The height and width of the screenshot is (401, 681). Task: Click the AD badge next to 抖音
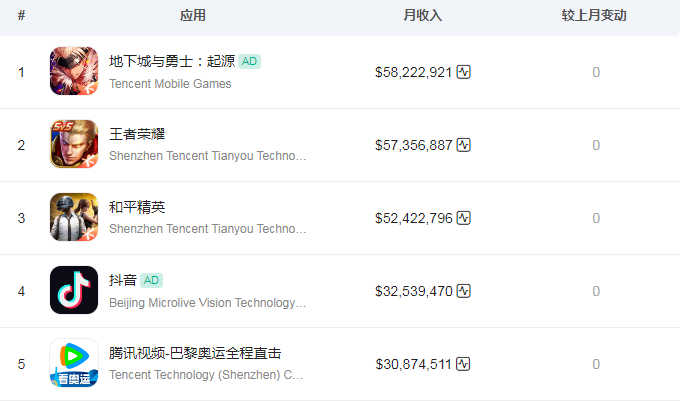(151, 280)
